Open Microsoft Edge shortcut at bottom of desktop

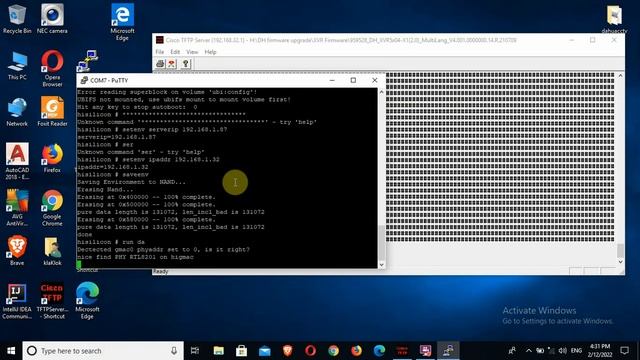pyautogui.click(x=87, y=301)
